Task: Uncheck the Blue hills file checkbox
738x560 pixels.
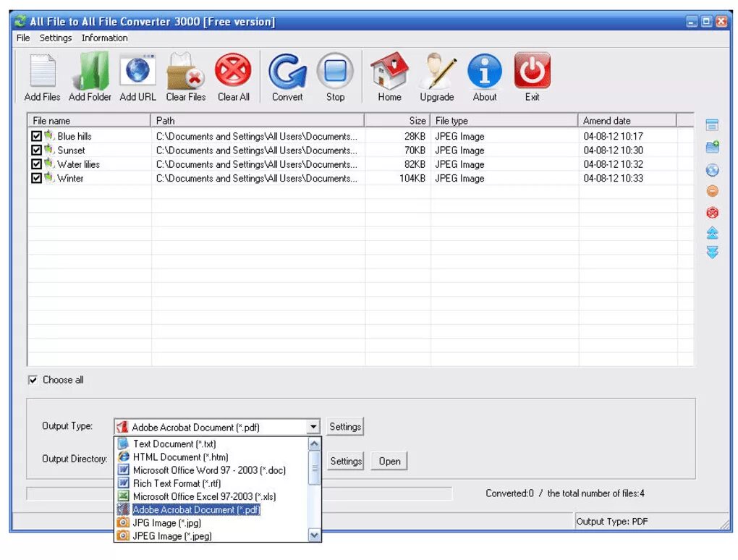Action: 36,136
